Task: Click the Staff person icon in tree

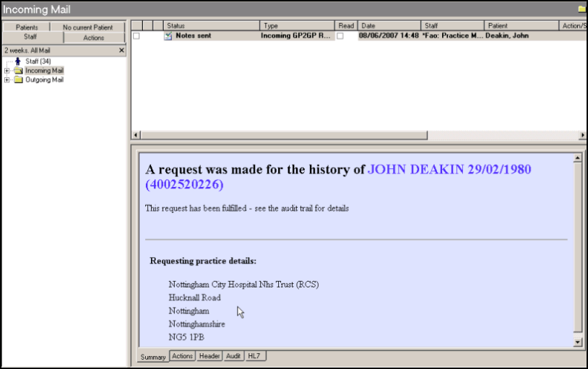Action: (18, 61)
